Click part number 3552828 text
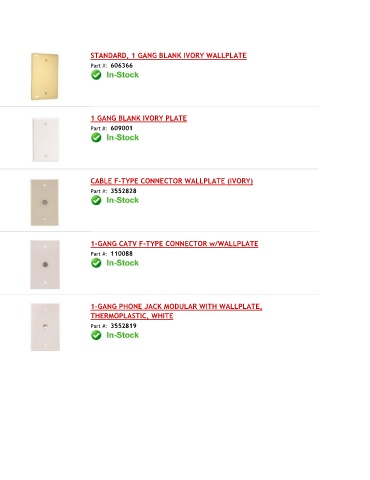370x480 pixels. [x=123, y=191]
